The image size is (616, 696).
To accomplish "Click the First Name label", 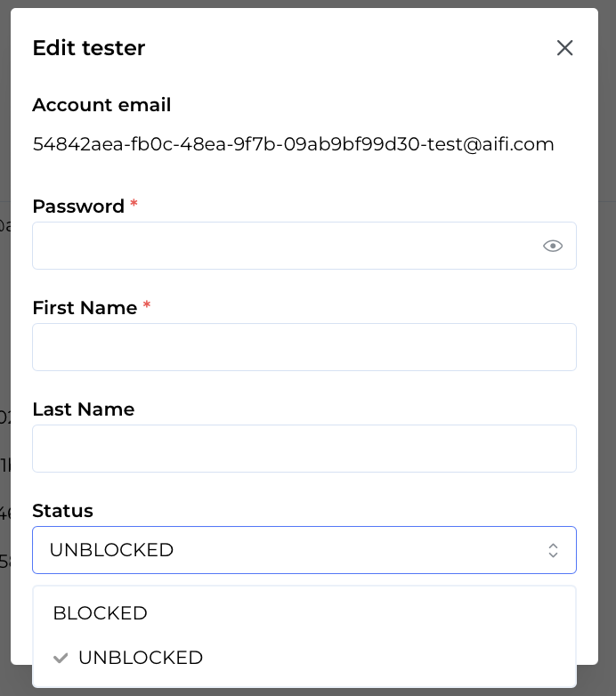I will click(x=85, y=308).
